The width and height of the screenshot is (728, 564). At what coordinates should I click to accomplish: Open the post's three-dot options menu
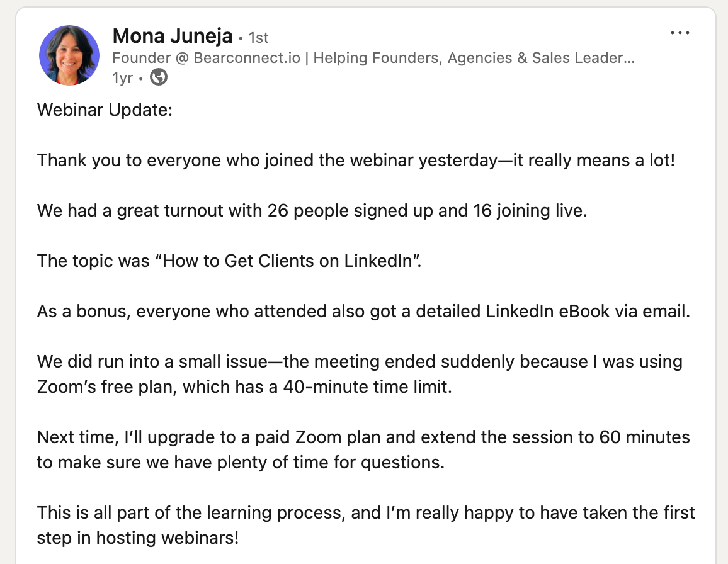[x=680, y=33]
